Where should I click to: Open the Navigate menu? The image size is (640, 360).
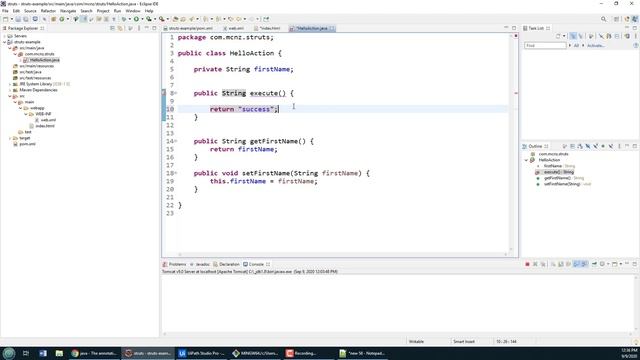68,11
